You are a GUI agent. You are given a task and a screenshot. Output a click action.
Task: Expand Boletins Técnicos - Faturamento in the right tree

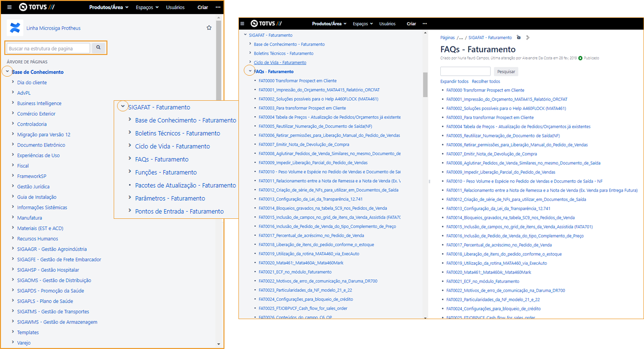pos(250,53)
